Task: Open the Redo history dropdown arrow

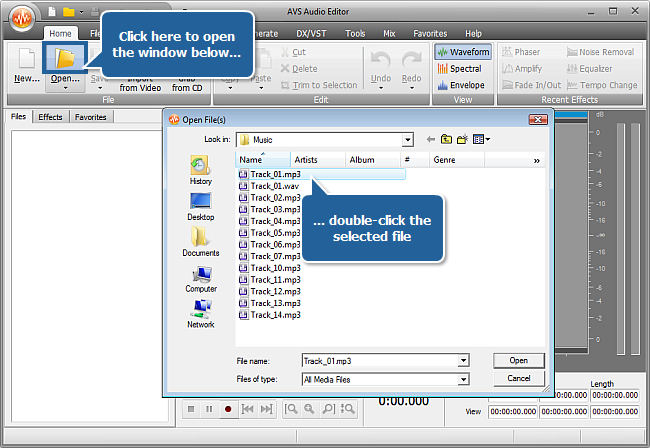Action: (x=412, y=88)
